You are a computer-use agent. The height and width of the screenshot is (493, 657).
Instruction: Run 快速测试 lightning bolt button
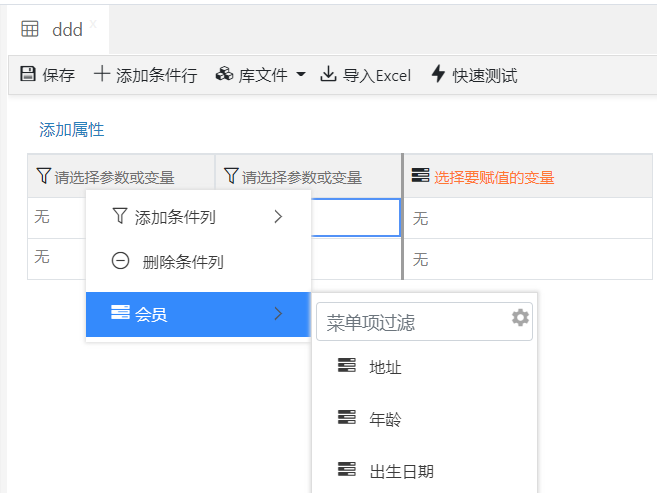(437, 75)
